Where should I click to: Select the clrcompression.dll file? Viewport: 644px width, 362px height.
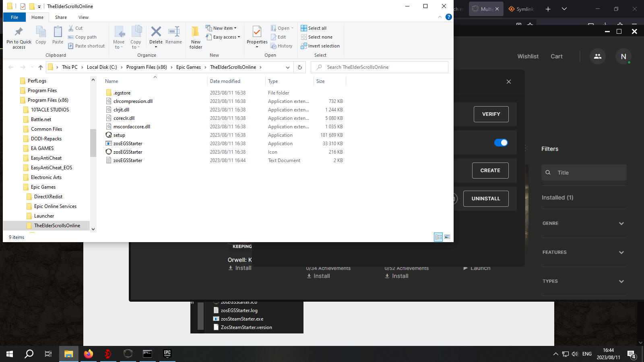point(133,101)
